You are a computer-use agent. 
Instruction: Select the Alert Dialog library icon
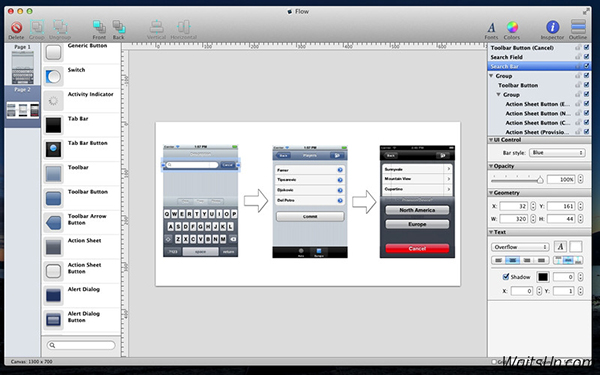pos(53,295)
